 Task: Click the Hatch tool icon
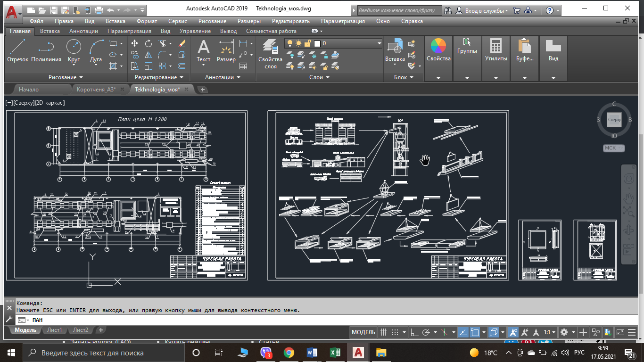tap(113, 66)
